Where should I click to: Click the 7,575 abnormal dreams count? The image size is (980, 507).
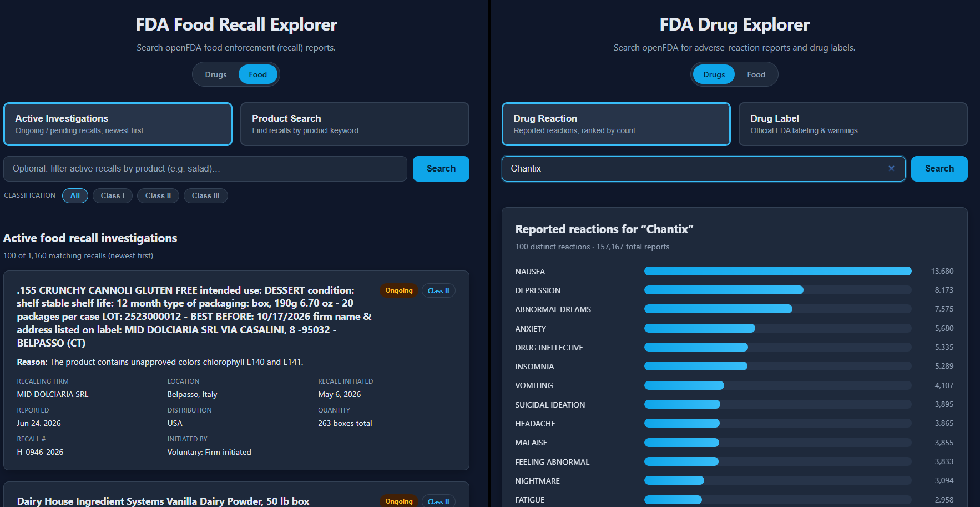pyautogui.click(x=944, y=309)
